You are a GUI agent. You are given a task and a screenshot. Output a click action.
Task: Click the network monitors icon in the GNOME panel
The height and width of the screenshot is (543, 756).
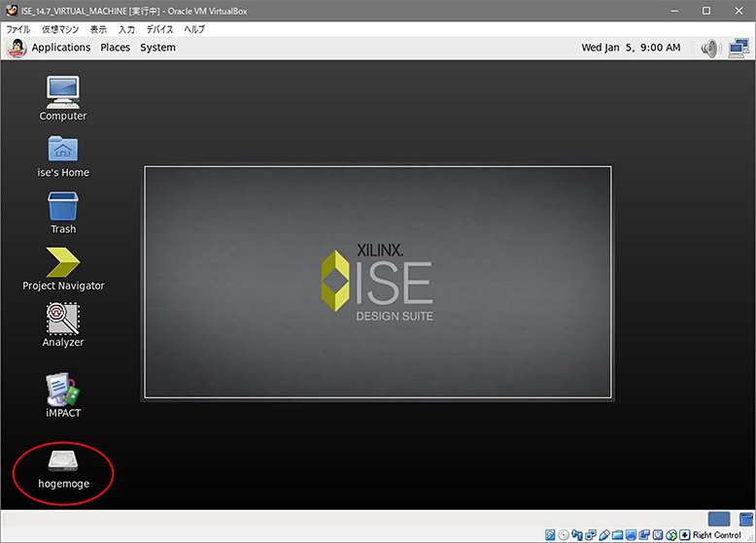point(739,49)
